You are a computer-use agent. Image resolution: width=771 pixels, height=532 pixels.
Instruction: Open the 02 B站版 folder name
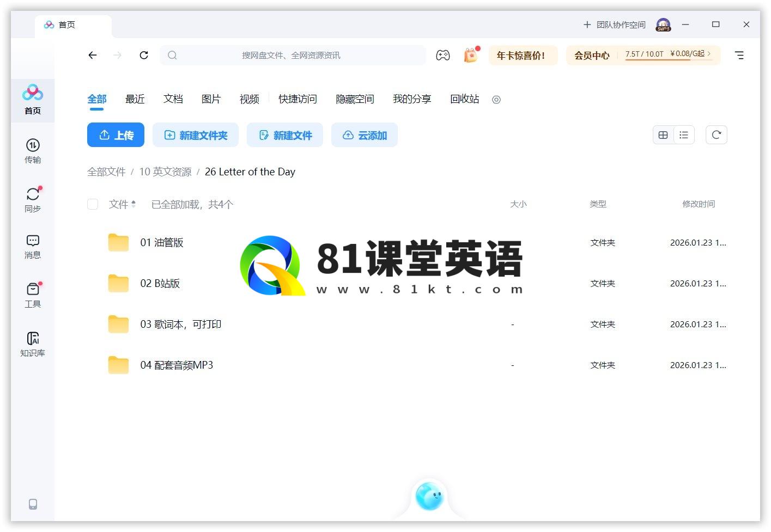tap(160, 283)
